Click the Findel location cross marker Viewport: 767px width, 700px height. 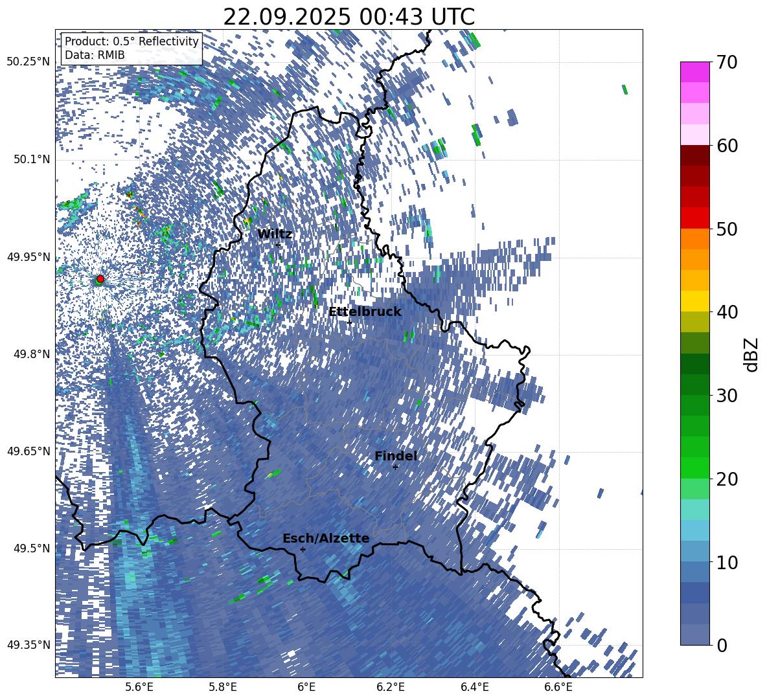[x=395, y=467]
